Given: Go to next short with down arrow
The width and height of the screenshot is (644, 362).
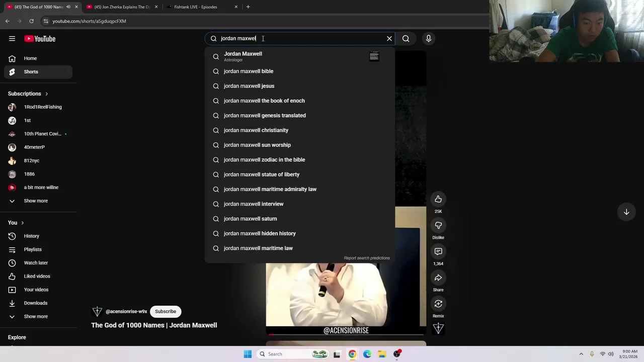Looking at the screenshot, I should (x=626, y=212).
